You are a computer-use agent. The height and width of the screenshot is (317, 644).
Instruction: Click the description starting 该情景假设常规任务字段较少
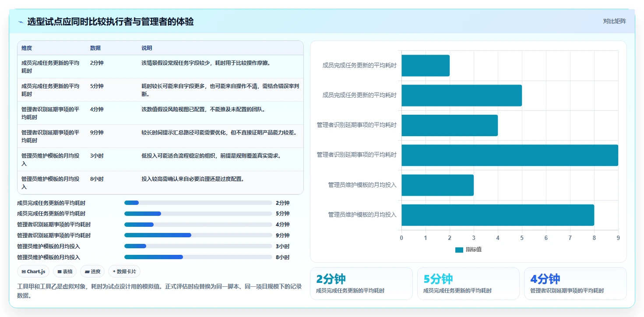coord(206,63)
